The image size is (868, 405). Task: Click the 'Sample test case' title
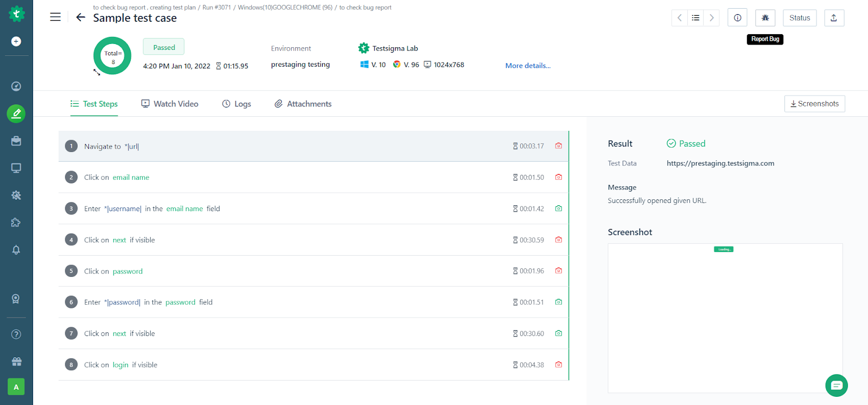(x=135, y=18)
